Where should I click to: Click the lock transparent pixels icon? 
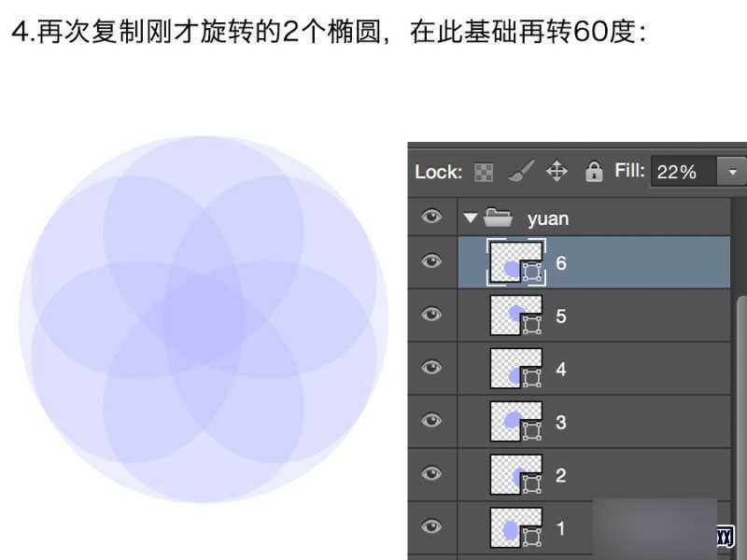point(484,172)
